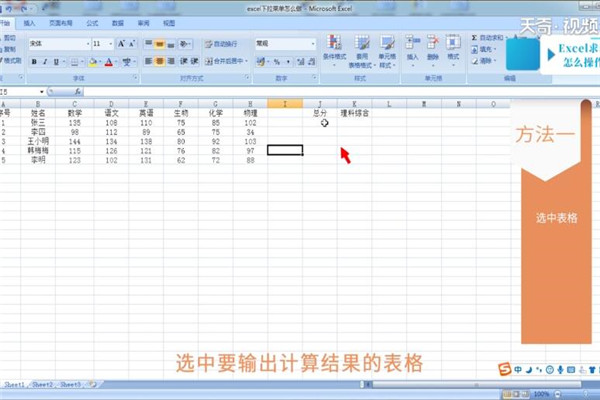Viewport: 600px width, 400px height.
Task: Click the percent style icon
Action: coord(277,61)
